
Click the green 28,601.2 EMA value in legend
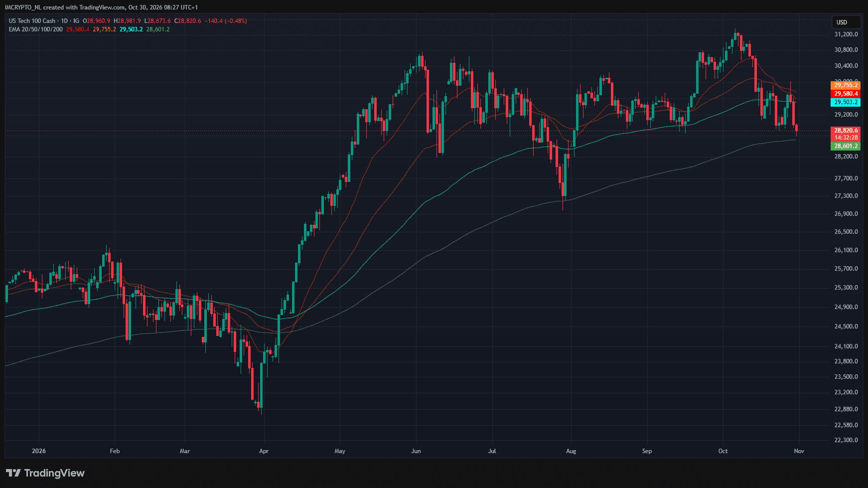[158, 29]
